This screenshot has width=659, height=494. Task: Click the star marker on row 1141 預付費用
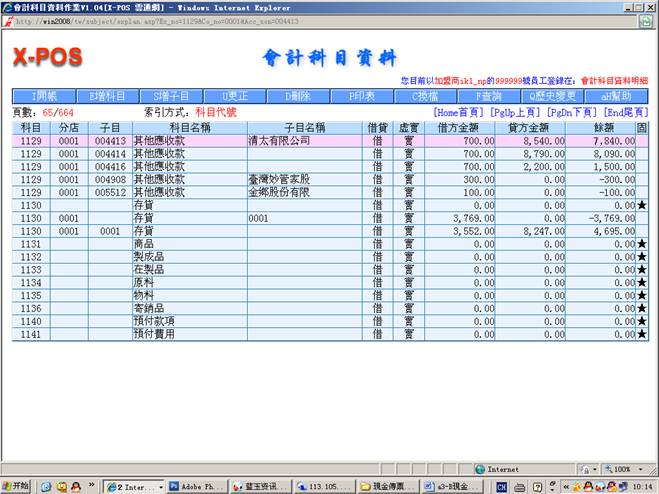642,334
